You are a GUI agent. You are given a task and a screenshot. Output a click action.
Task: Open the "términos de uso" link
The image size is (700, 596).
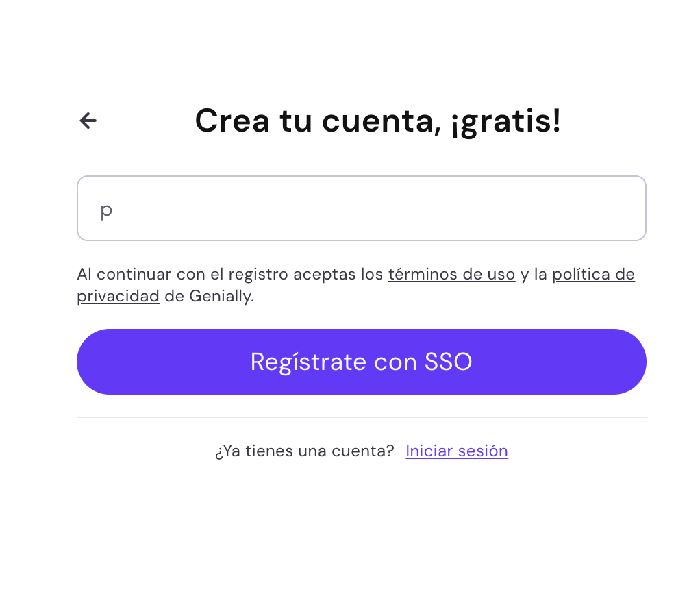(x=451, y=275)
